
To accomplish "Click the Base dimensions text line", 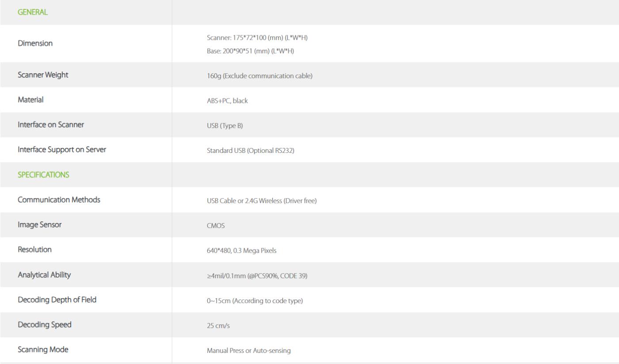I will pos(250,51).
